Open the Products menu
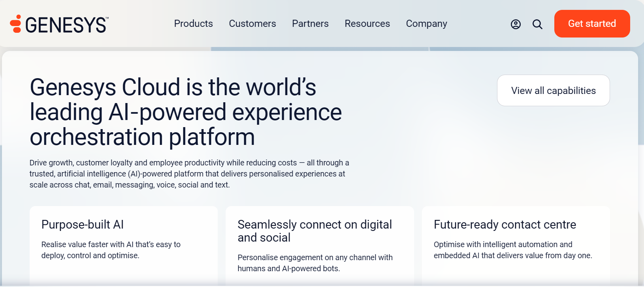 point(194,24)
